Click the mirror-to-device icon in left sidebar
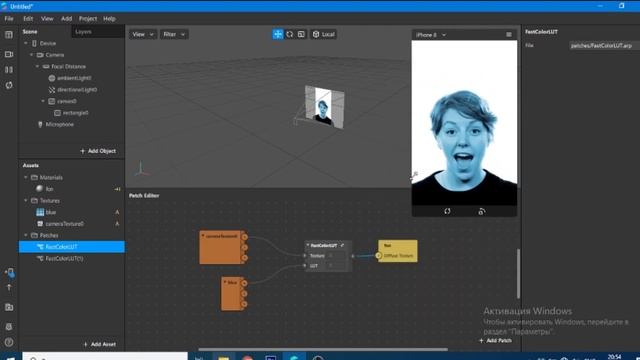The image size is (640, 360). pos(10,273)
